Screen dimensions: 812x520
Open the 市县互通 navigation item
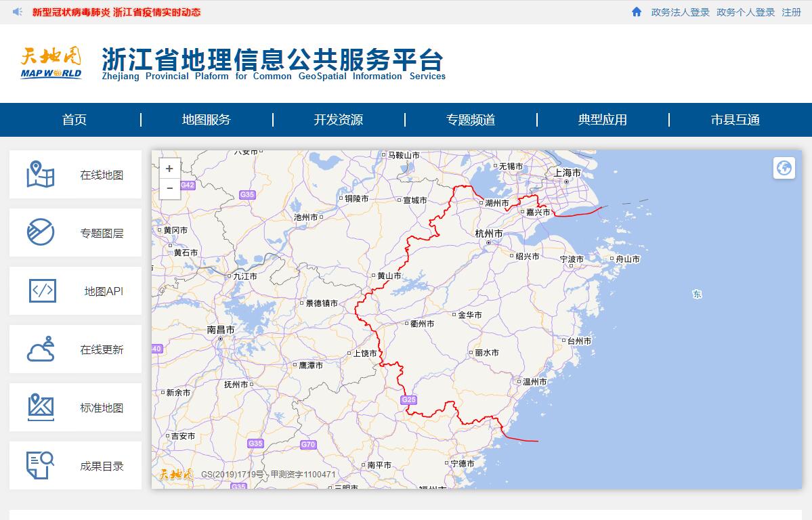[735, 120]
